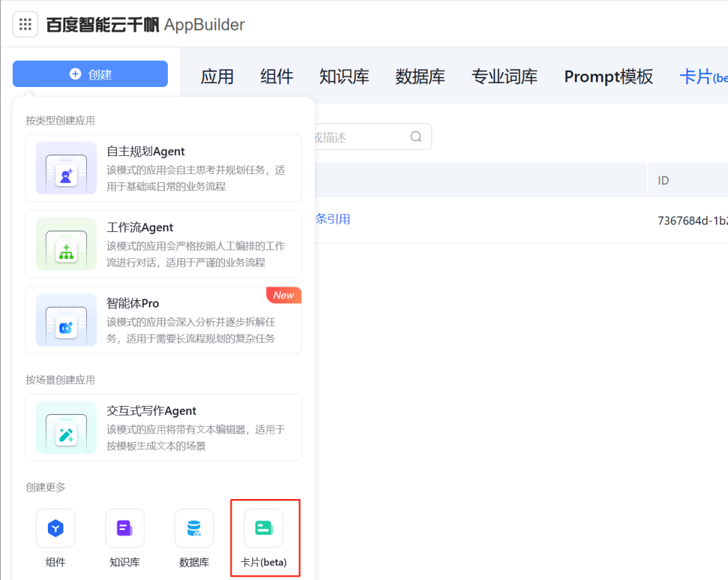Go to the 专业词库 tab
Image resolution: width=728 pixels, height=580 pixels.
click(504, 77)
